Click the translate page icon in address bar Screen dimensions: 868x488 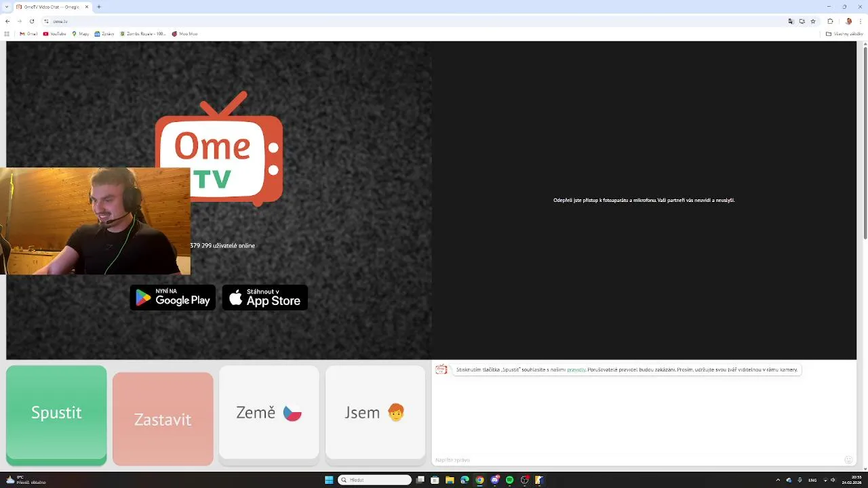(790, 21)
